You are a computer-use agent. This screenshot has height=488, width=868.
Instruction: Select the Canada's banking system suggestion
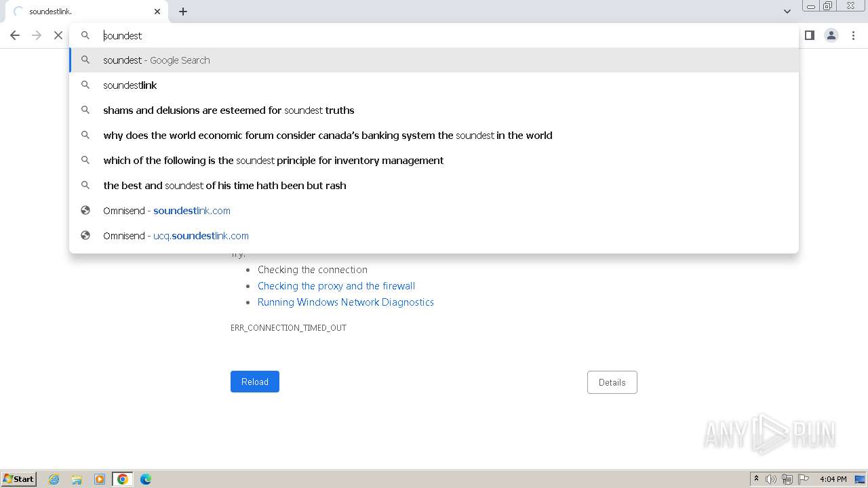click(434, 135)
